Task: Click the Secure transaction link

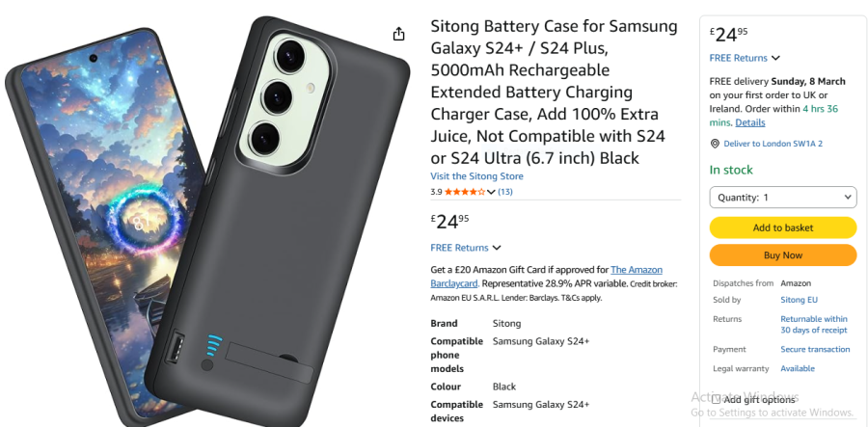Action: pyautogui.click(x=815, y=349)
